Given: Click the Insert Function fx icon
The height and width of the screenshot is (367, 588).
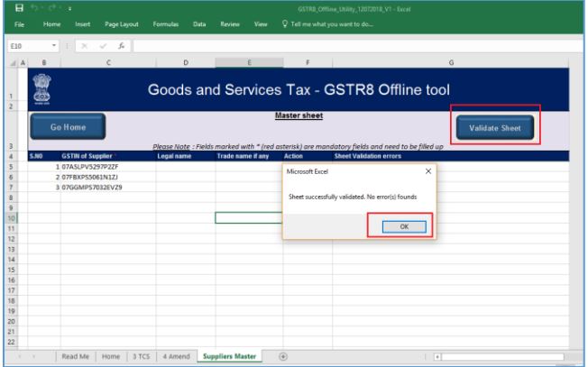Looking at the screenshot, I should click(x=121, y=46).
